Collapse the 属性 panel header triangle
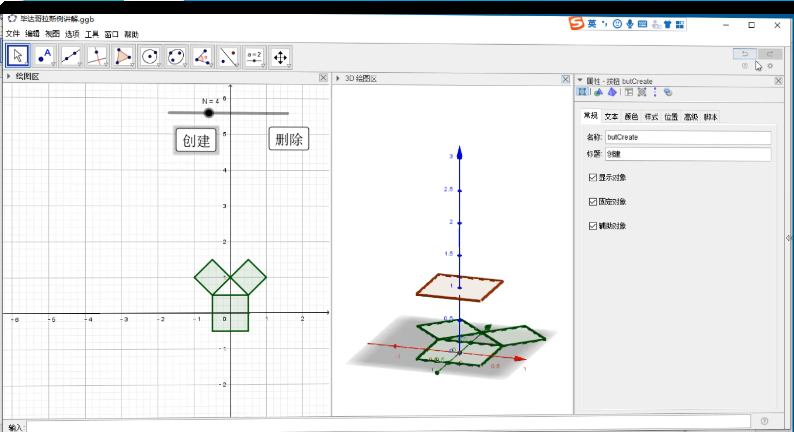The height and width of the screenshot is (432, 794). tap(580, 80)
